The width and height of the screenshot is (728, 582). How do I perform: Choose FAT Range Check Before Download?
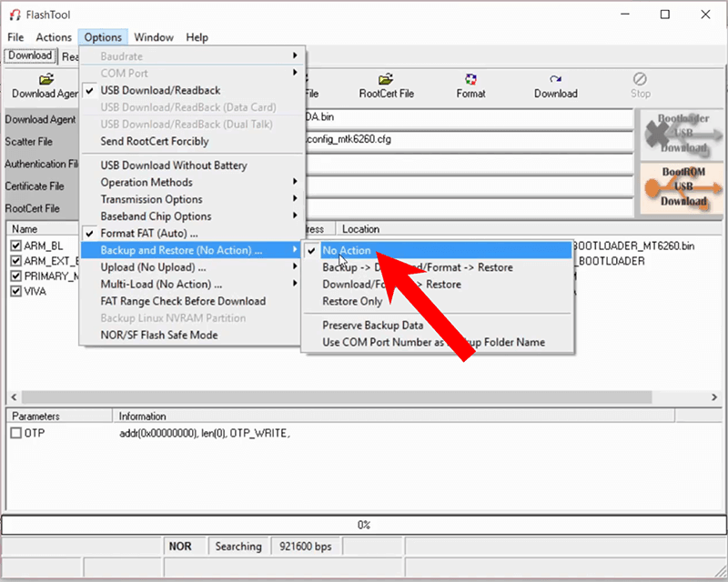point(191,302)
